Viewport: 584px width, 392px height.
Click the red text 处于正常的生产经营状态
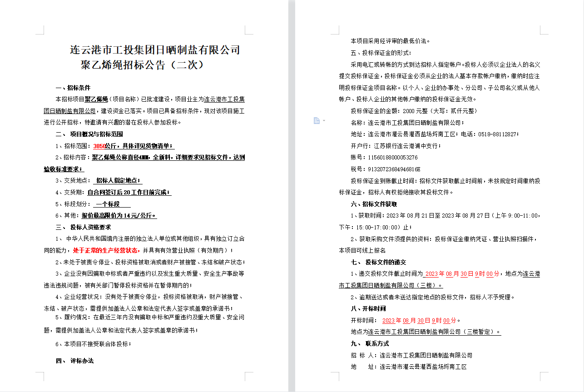pyautogui.click(x=106, y=250)
